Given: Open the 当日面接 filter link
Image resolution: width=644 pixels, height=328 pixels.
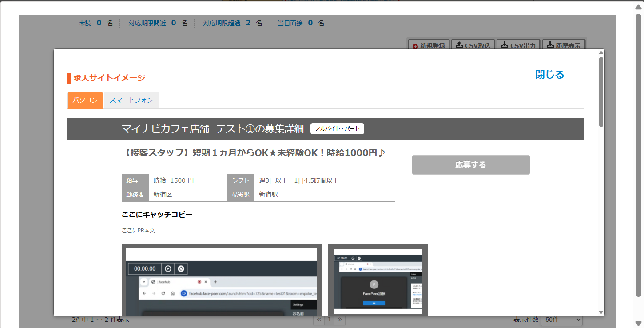Looking at the screenshot, I should (x=290, y=23).
